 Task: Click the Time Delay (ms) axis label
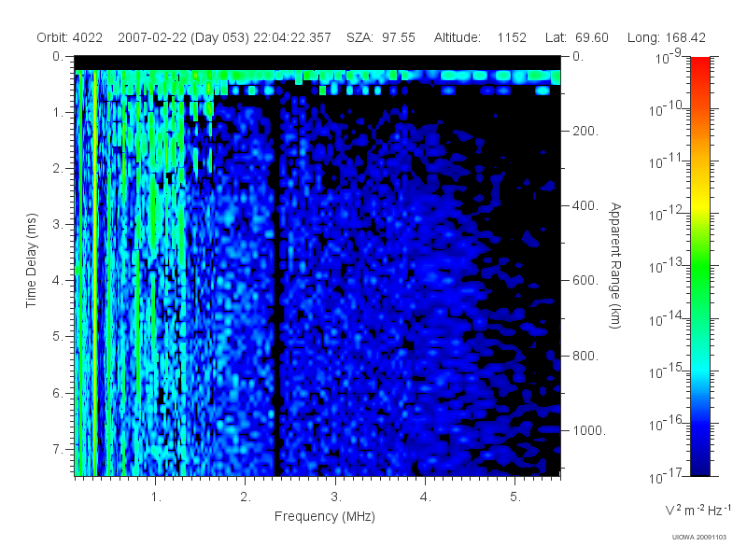[x=31, y=260]
